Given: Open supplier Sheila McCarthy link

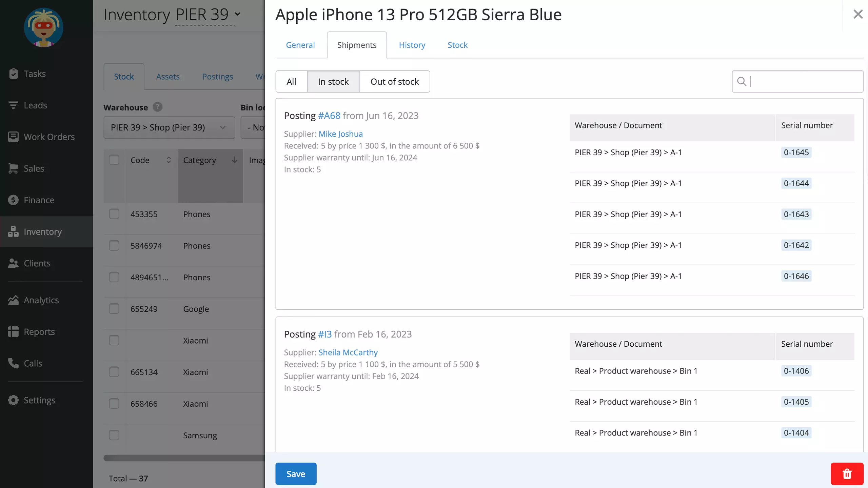Looking at the screenshot, I should pyautogui.click(x=348, y=352).
